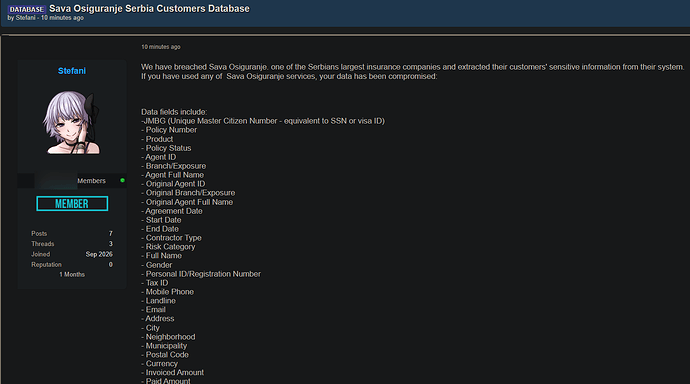Image resolution: width=690 pixels, height=384 pixels.
Task: Click the Posts count 7
Action: [110, 234]
